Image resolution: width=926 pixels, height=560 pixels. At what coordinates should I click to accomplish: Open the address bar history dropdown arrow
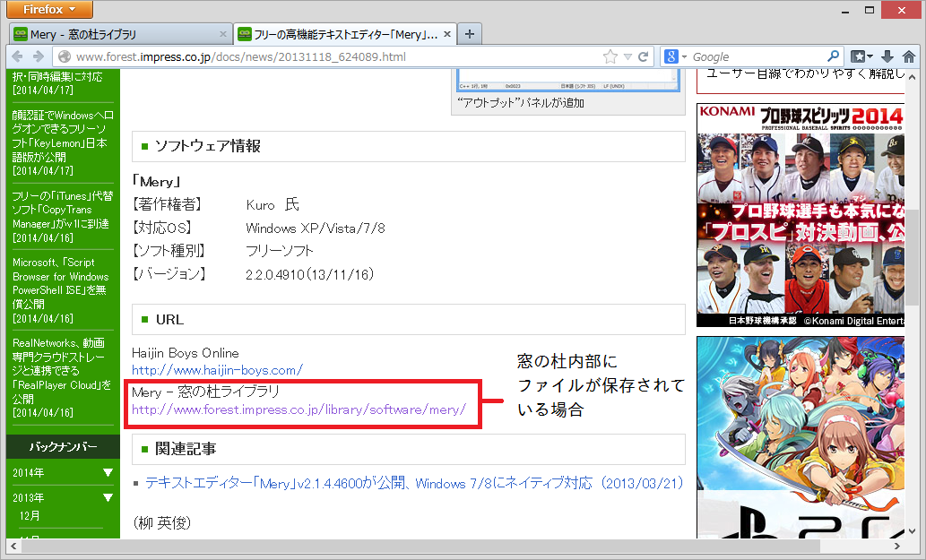[627, 56]
